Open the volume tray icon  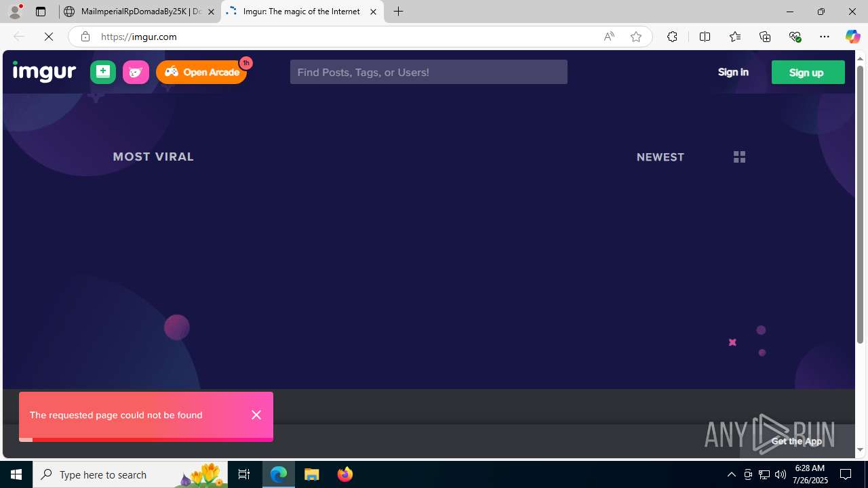coord(781,474)
